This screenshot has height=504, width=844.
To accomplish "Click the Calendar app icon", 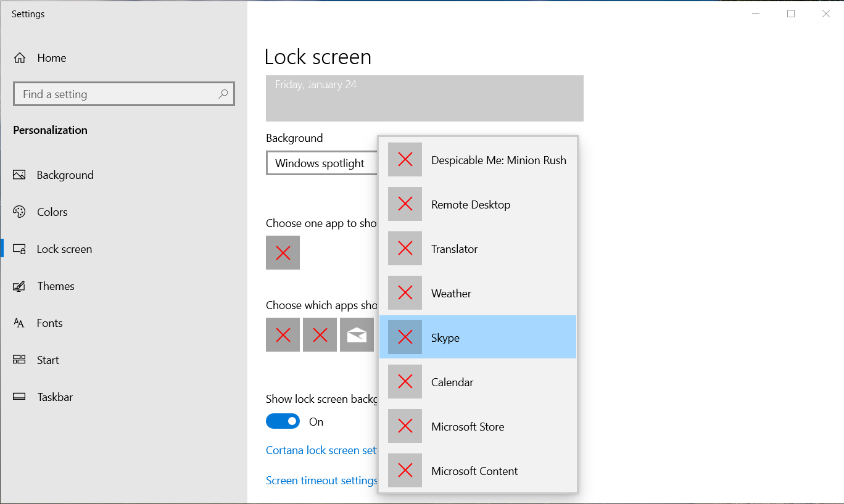I will [405, 382].
